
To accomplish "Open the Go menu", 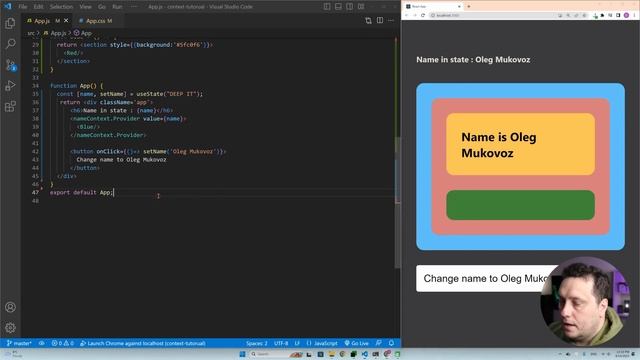I will tap(102, 7).
